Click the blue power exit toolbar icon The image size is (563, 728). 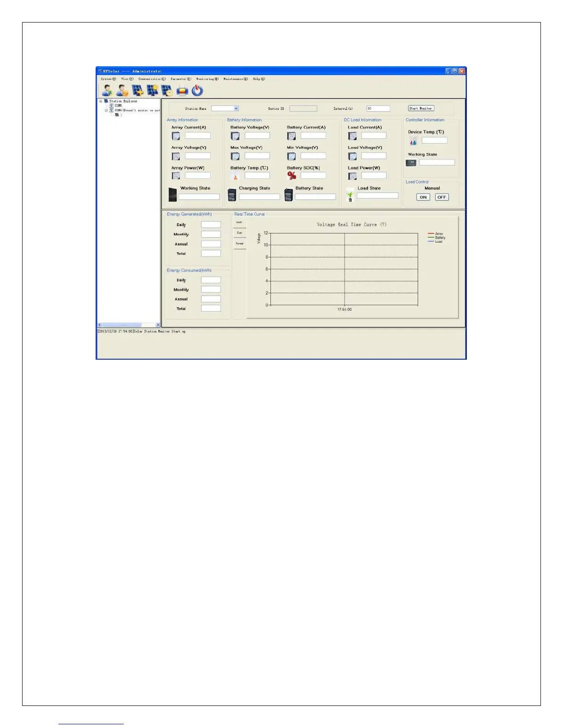[197, 91]
